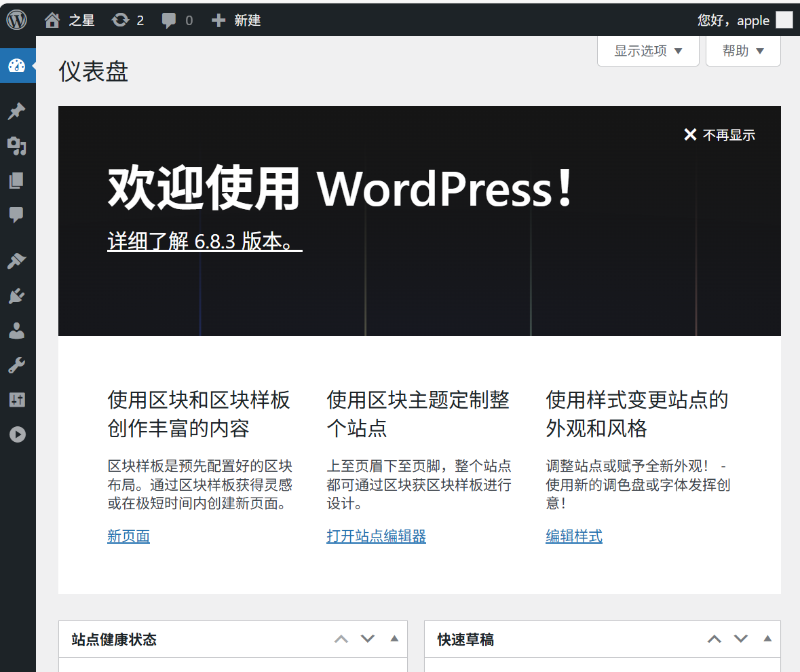Open Media library icon in sidebar
Screen dimensions: 800x672
(17, 147)
